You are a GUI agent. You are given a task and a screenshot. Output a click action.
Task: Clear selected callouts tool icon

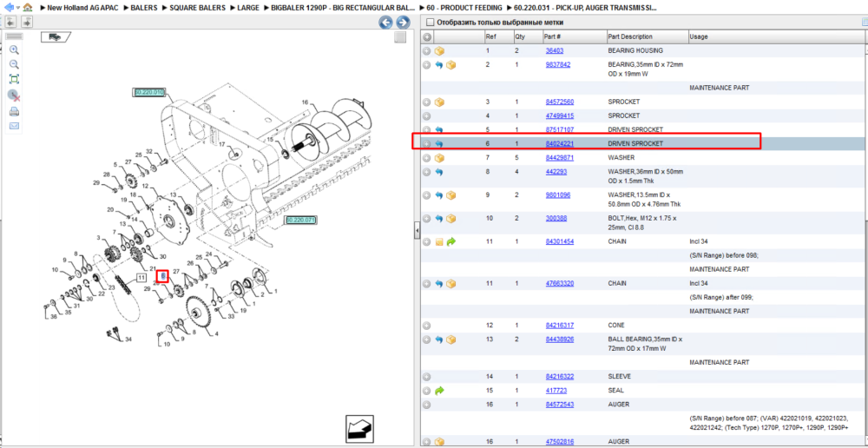pos(15,96)
